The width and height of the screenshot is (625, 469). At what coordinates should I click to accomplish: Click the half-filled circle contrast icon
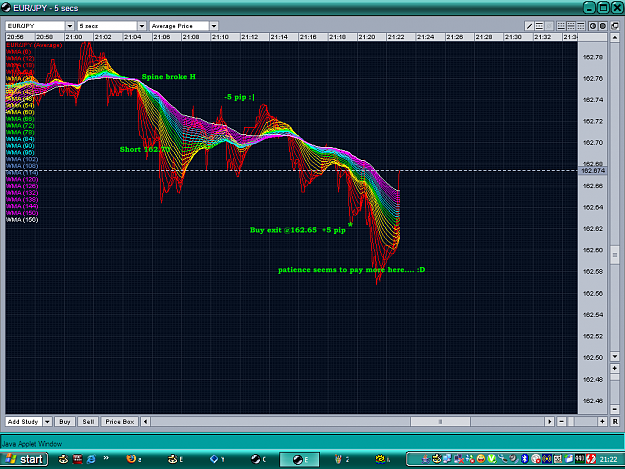pyautogui.click(x=593, y=26)
